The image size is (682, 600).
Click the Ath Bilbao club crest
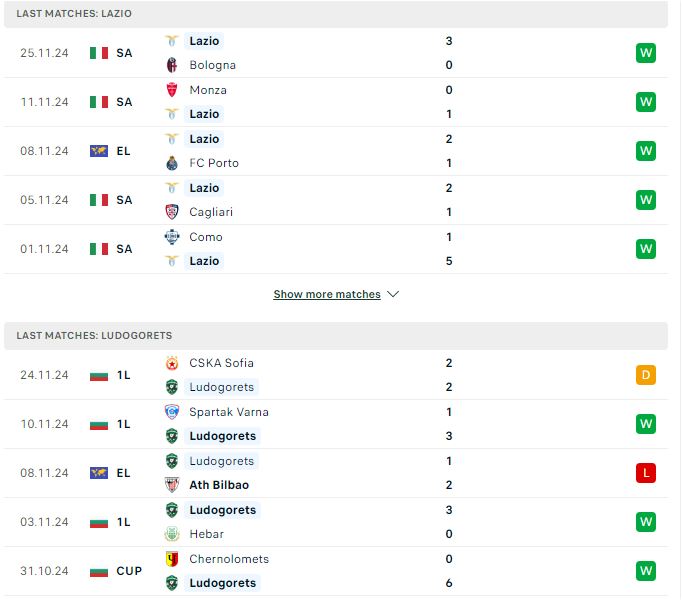pyautogui.click(x=172, y=485)
